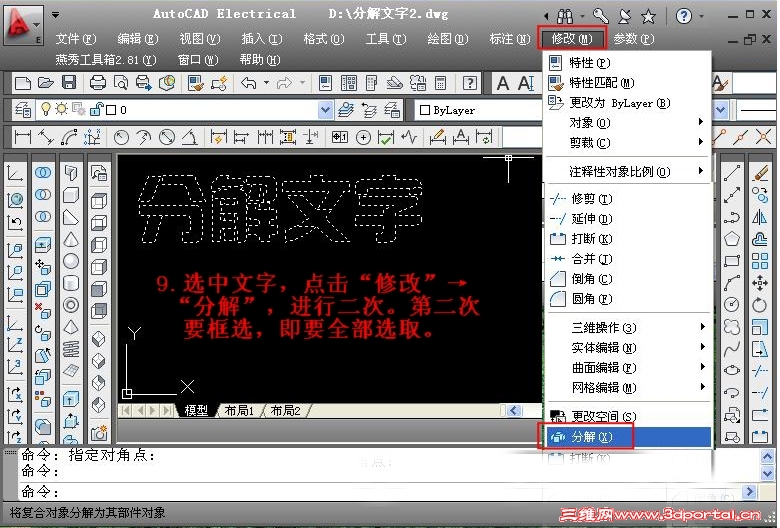Select the Aligned dimension tool

coord(46,137)
